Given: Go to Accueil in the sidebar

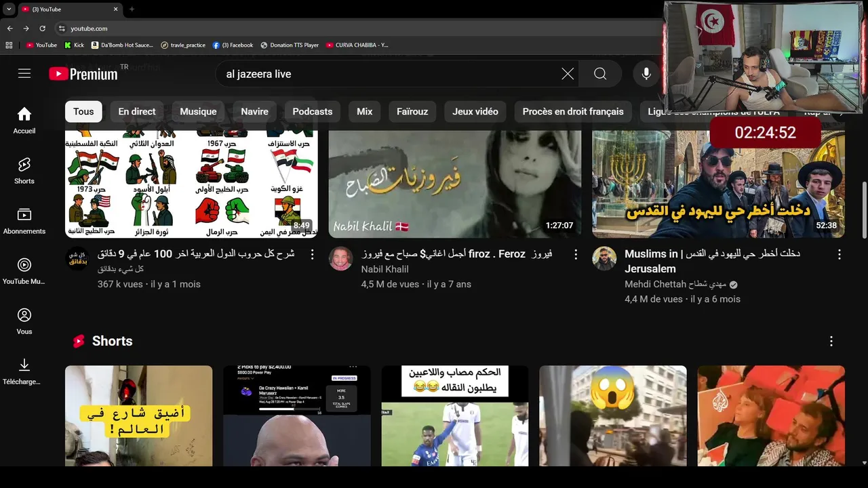Looking at the screenshot, I should pos(24,121).
